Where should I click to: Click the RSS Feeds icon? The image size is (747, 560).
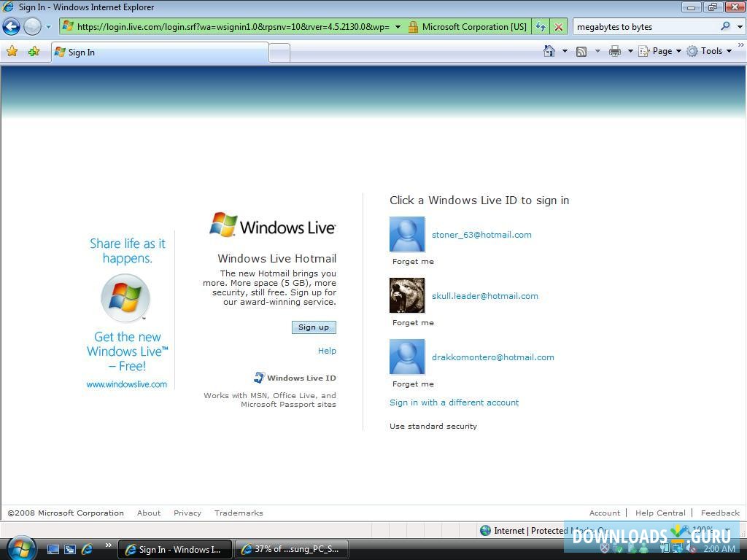581,52
